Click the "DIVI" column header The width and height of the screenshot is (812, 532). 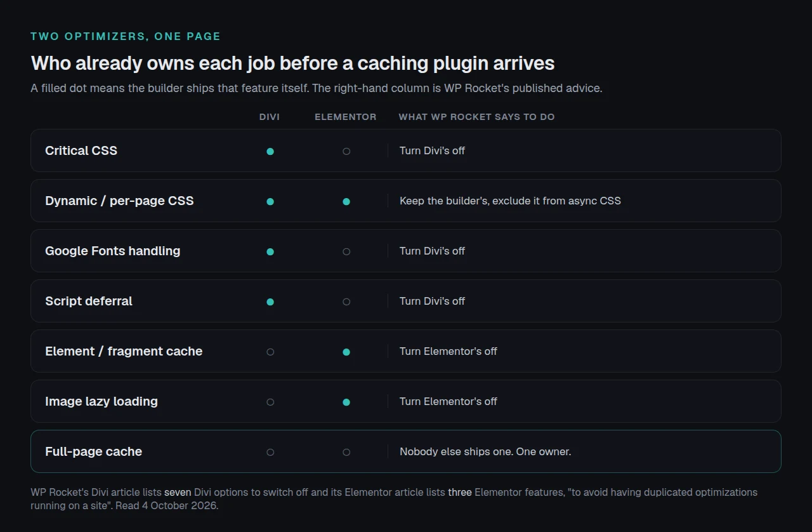click(x=270, y=117)
